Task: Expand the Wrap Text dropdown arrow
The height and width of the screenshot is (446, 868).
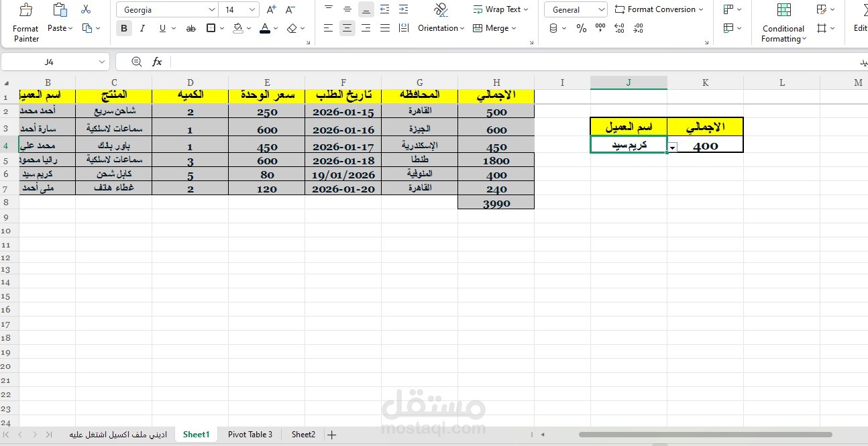Action: [526, 9]
